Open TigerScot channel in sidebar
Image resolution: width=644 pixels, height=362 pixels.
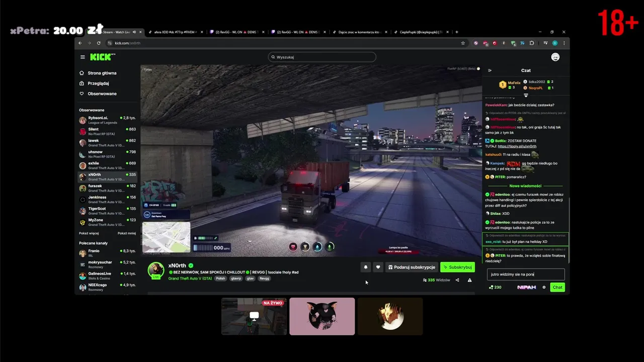click(107, 211)
